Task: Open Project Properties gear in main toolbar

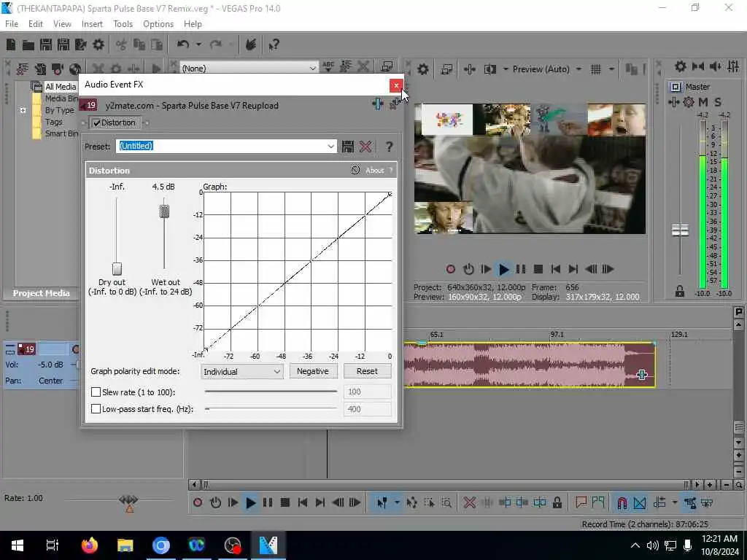Action: [x=98, y=44]
